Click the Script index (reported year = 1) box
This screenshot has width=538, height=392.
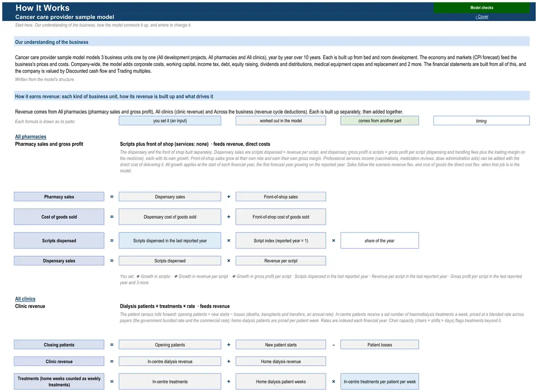[281, 241]
